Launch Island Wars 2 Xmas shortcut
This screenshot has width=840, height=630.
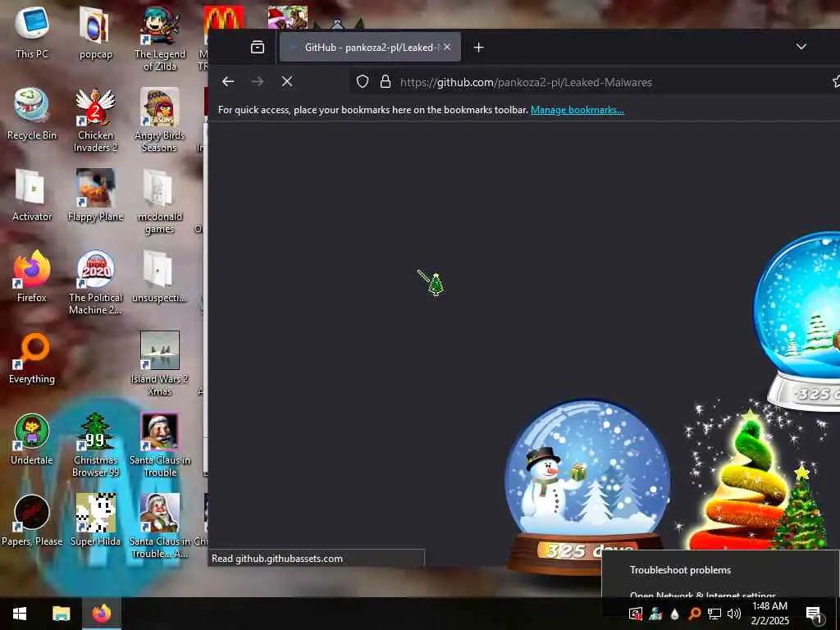click(160, 363)
